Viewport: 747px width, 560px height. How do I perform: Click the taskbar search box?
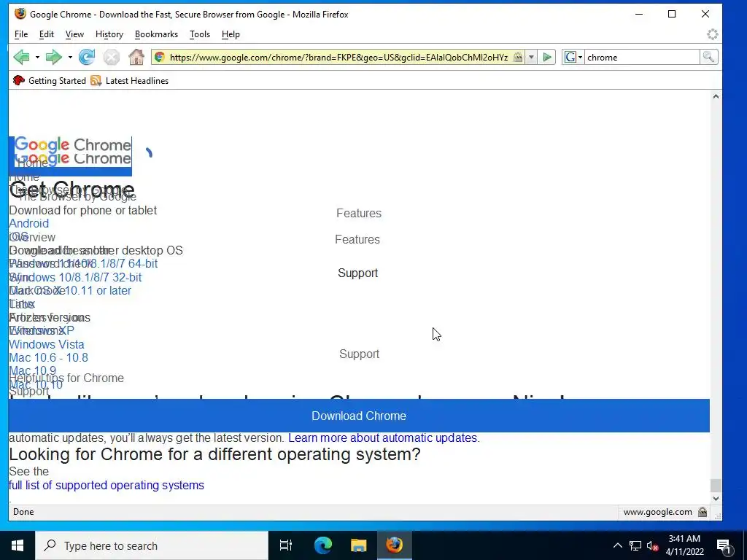[x=152, y=545]
